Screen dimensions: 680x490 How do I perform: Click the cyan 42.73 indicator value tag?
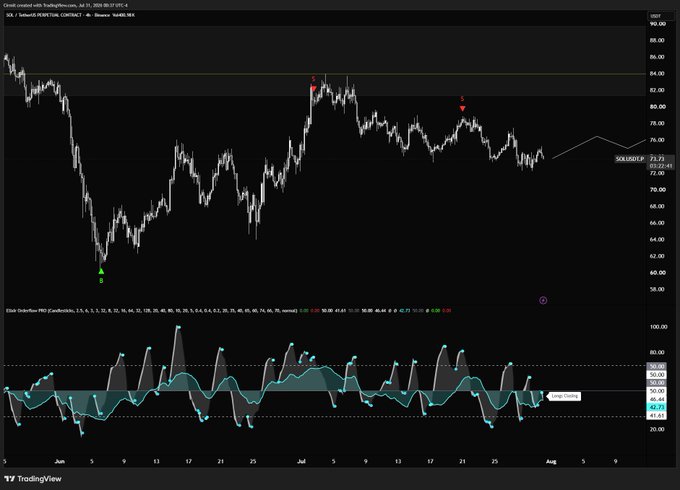click(x=656, y=407)
